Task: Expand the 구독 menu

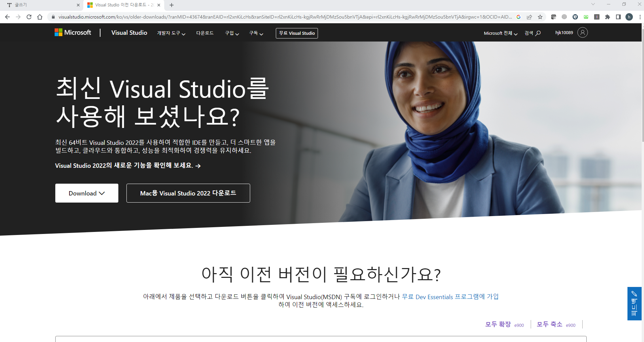Action: [256, 33]
